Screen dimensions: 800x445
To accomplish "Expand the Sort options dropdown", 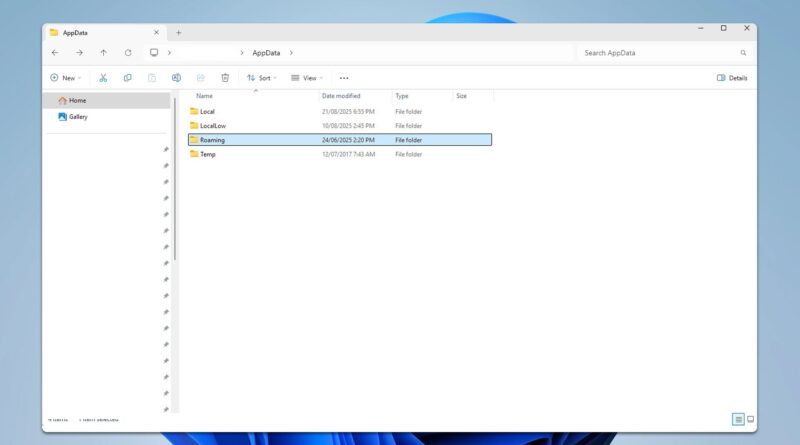I will (262, 77).
